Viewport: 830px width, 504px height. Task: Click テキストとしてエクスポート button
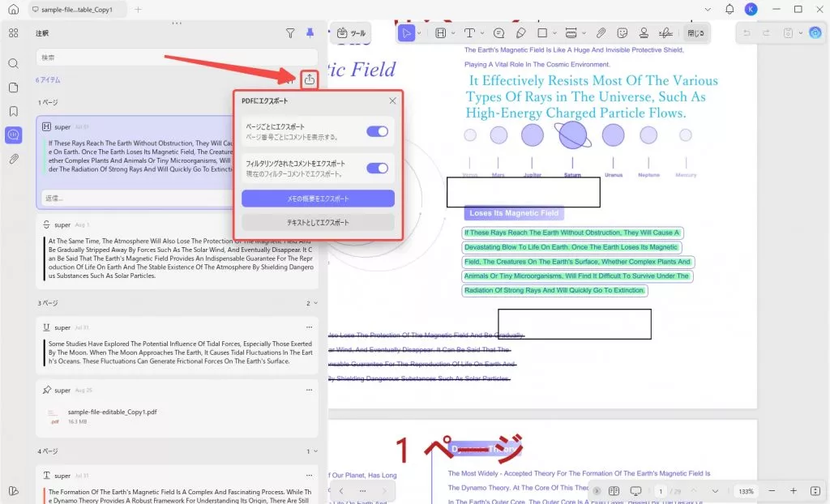[318, 222]
